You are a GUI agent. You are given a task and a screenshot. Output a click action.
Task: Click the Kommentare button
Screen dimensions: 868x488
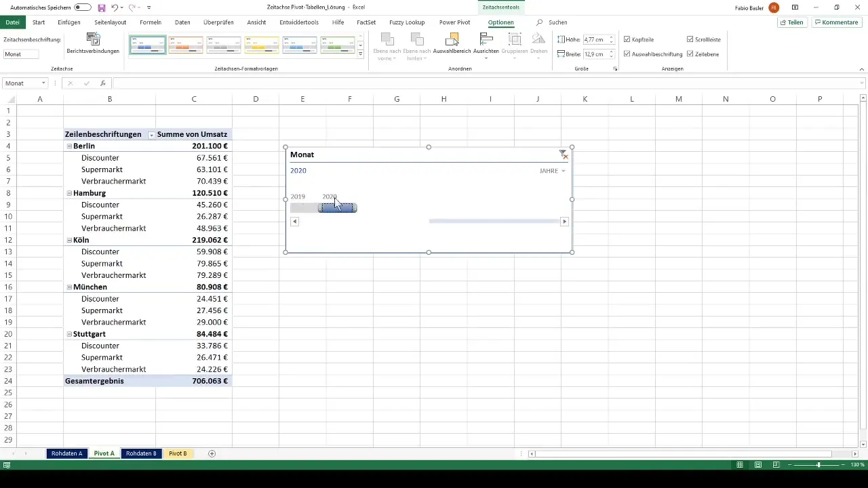coord(836,22)
